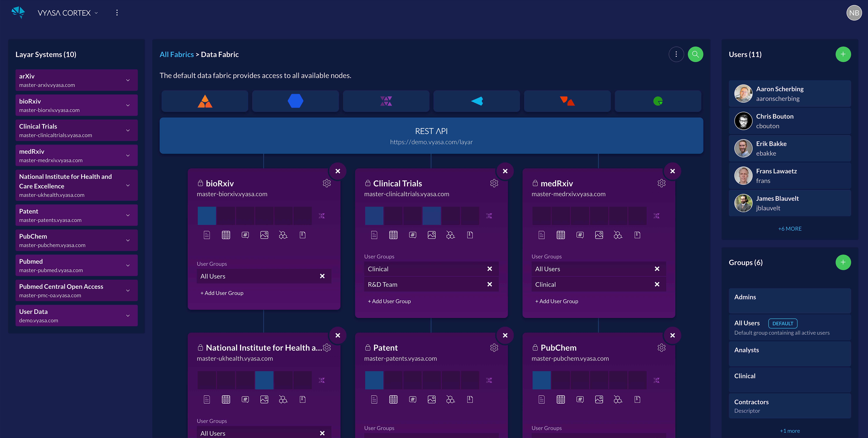868x438 pixels.
Task: Remove the bioRxiv node card
Action: 338,171
